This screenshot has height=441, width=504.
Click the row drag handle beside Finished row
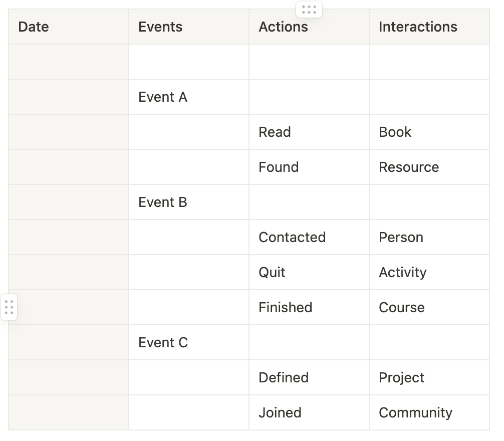click(x=9, y=307)
